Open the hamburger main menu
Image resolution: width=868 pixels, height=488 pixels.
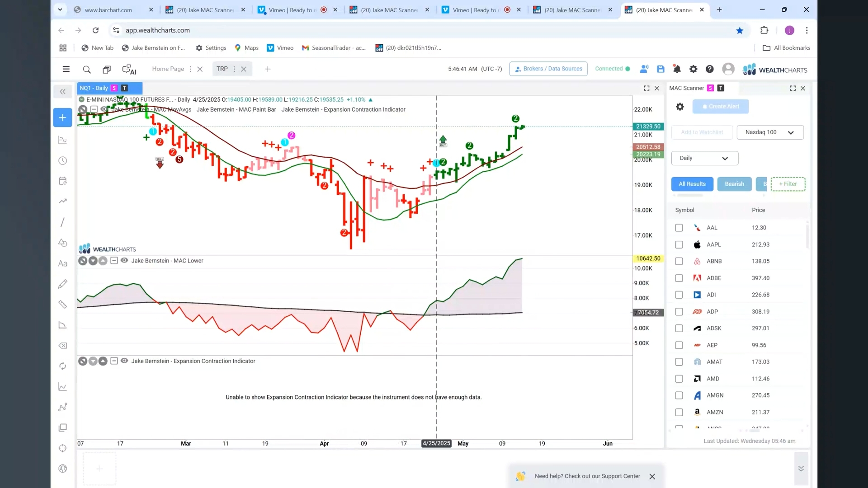[66, 69]
